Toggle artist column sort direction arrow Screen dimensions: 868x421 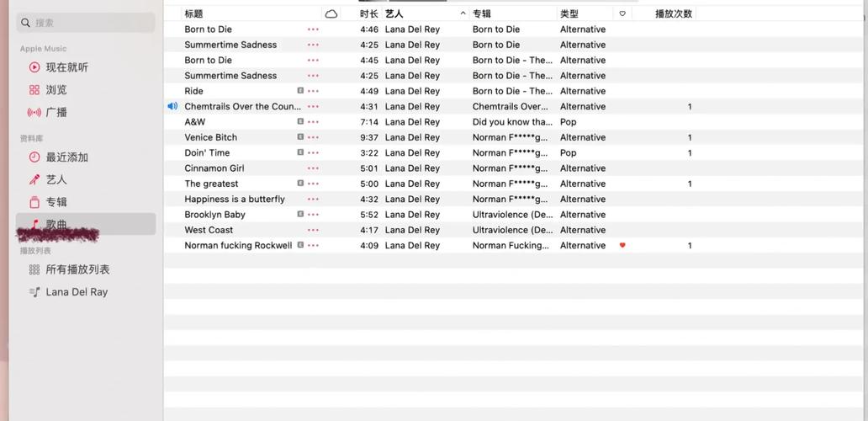click(463, 13)
